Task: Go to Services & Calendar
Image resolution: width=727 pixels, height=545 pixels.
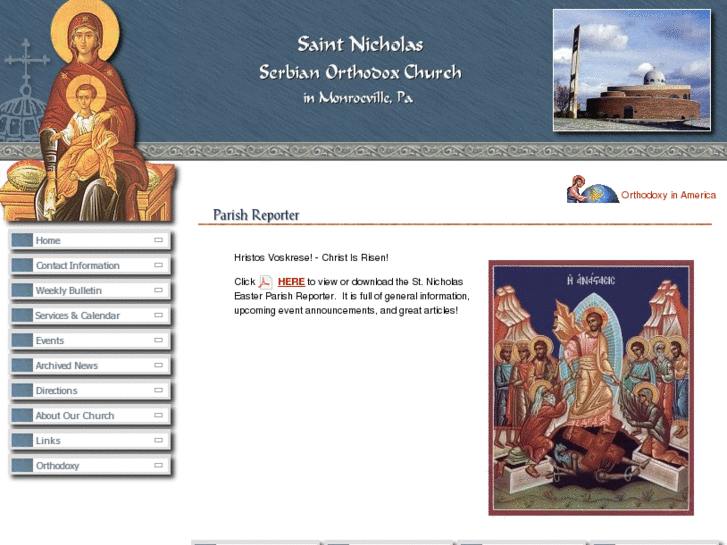Action: click(90, 315)
